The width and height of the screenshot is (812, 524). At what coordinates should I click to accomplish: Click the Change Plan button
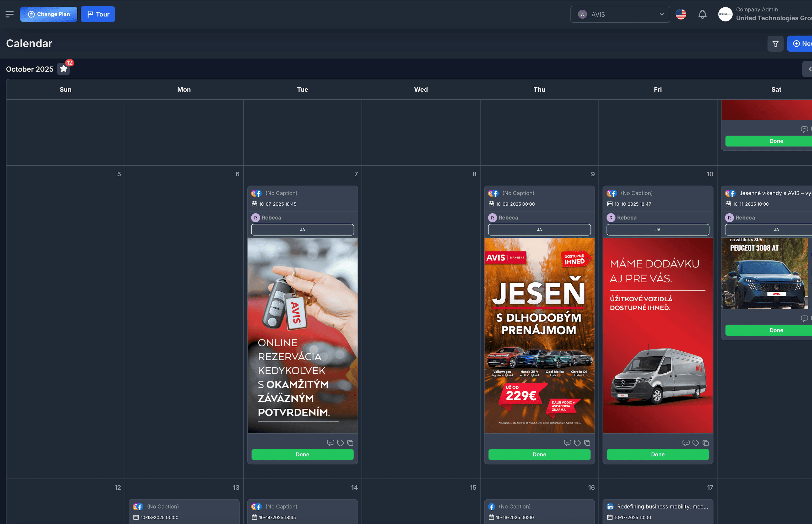point(49,14)
